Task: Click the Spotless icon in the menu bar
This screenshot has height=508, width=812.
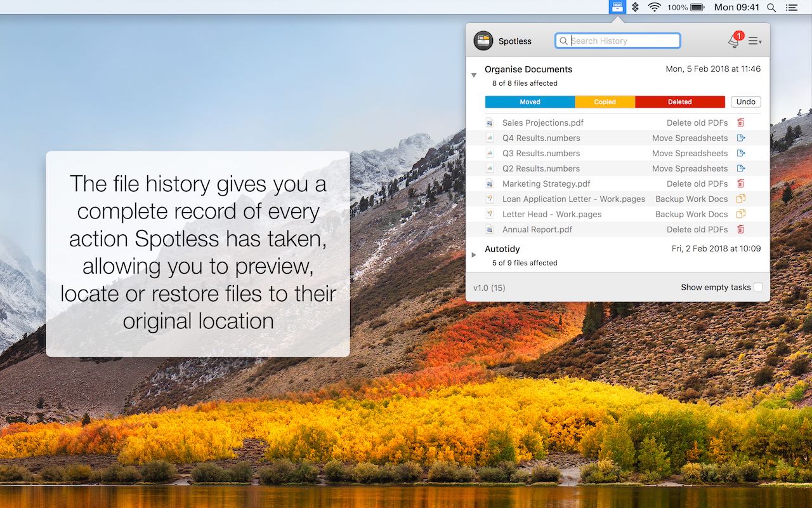Action: 617,7
